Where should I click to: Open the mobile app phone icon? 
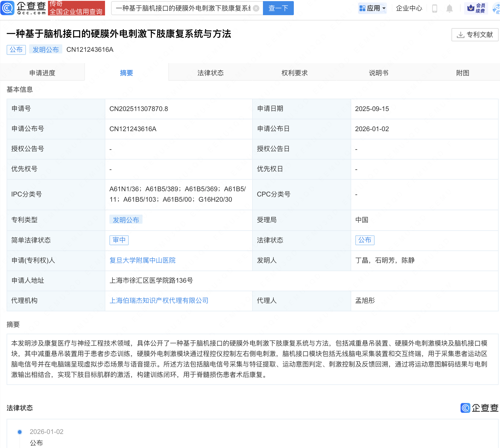tap(435, 9)
